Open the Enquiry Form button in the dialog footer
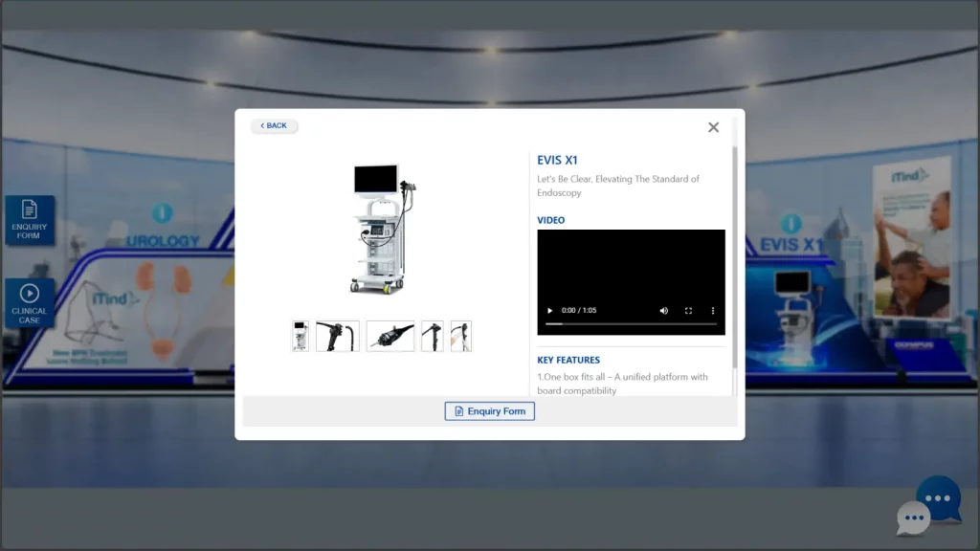This screenshot has height=551, width=980. coord(490,411)
